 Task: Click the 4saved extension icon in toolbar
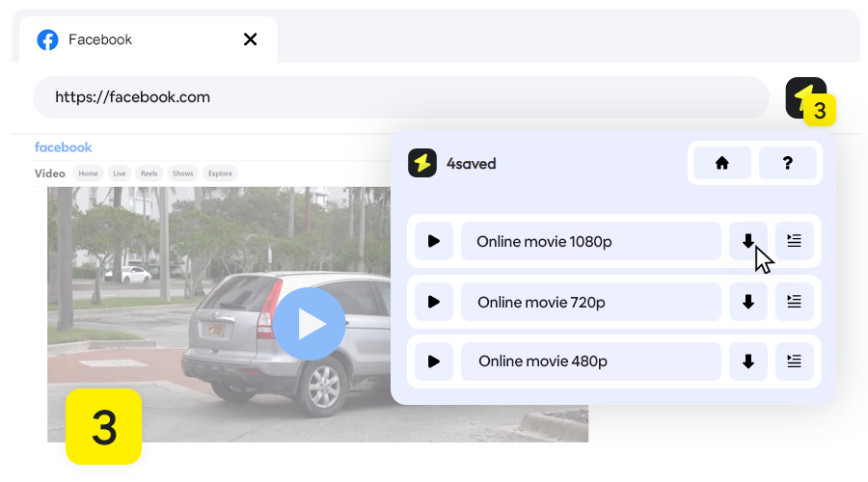[x=805, y=97]
